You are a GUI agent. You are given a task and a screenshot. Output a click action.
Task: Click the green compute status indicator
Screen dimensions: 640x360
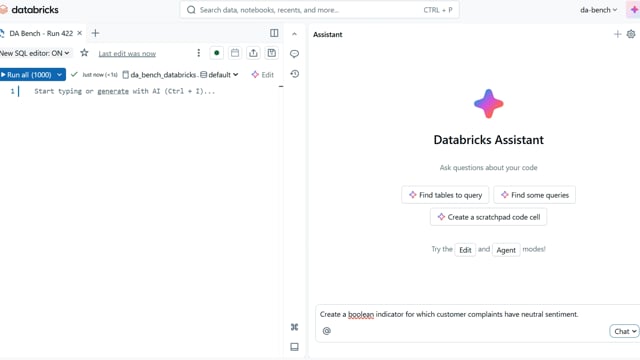217,53
